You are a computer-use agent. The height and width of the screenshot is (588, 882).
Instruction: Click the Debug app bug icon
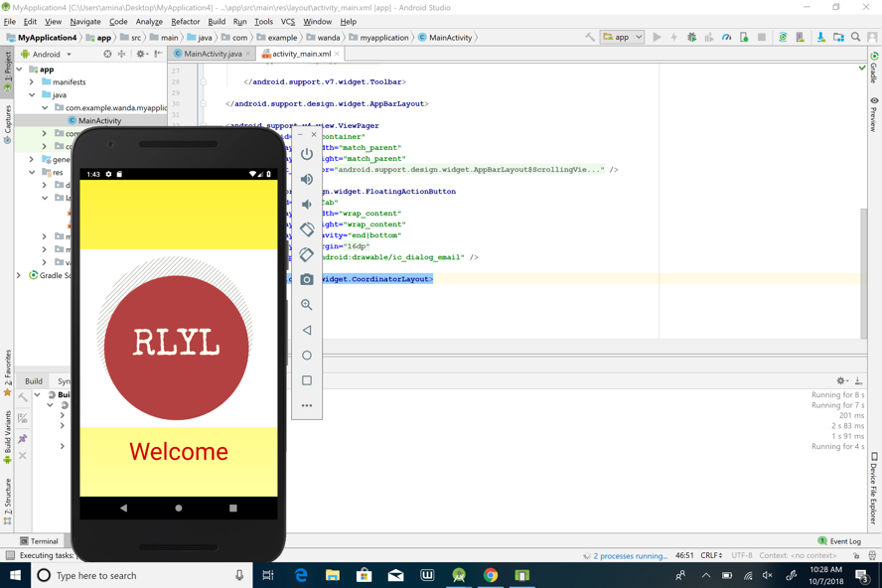click(692, 38)
